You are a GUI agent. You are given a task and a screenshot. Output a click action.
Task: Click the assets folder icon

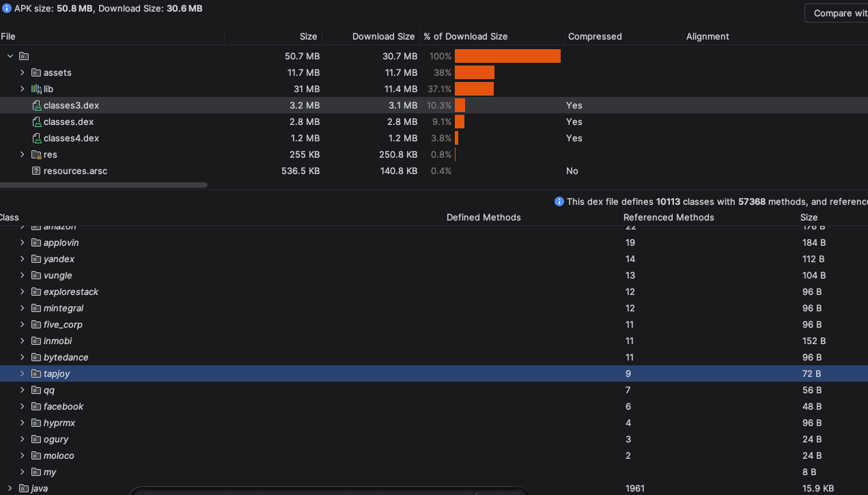[x=37, y=72]
